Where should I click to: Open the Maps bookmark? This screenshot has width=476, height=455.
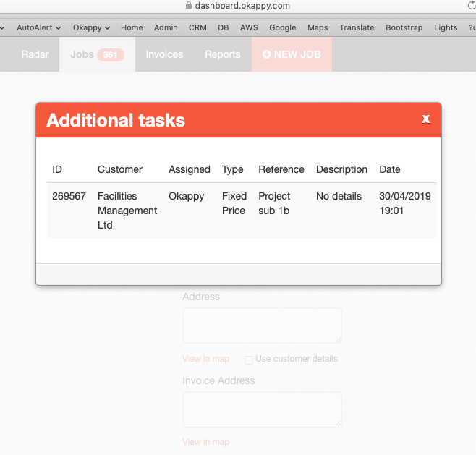coord(318,27)
